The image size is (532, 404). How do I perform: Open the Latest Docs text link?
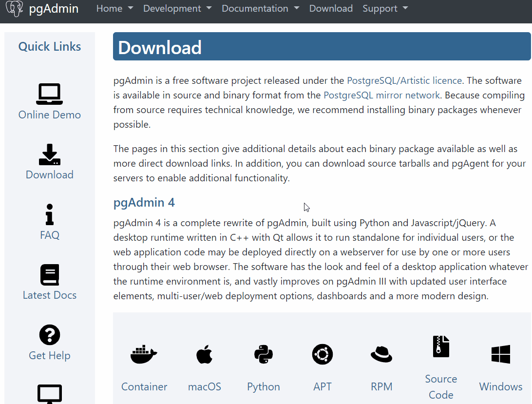tap(50, 295)
